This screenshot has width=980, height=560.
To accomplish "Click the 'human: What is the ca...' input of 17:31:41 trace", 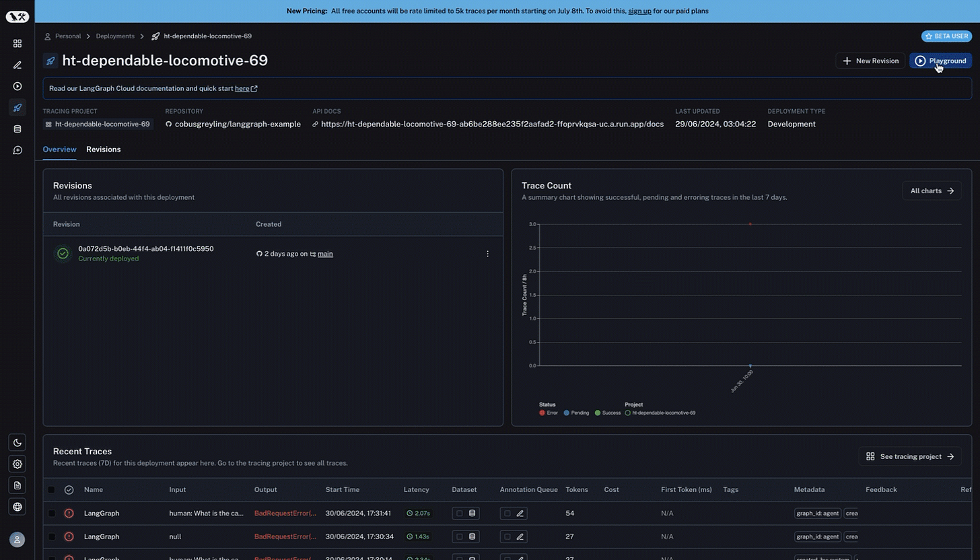I will click(207, 514).
